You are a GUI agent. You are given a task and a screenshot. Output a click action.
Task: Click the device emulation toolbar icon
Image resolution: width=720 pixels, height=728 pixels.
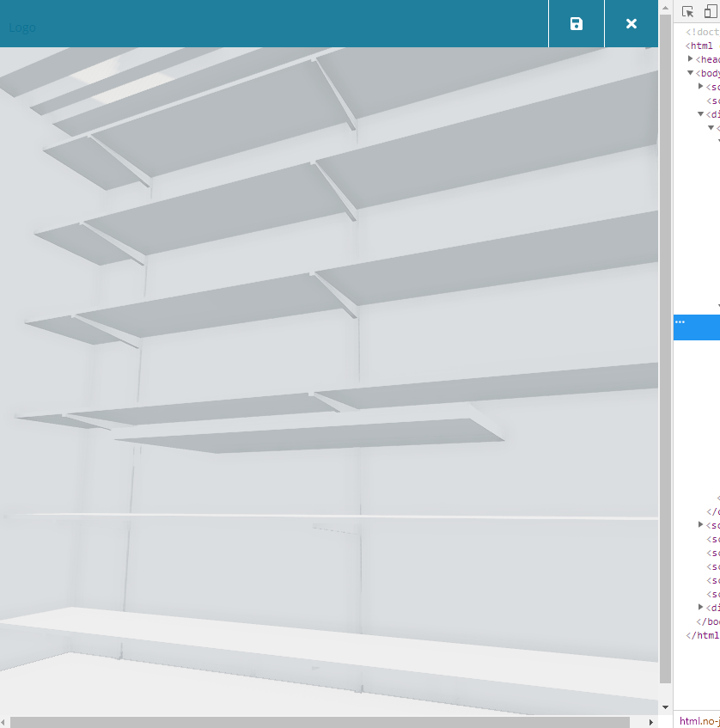[710, 11]
